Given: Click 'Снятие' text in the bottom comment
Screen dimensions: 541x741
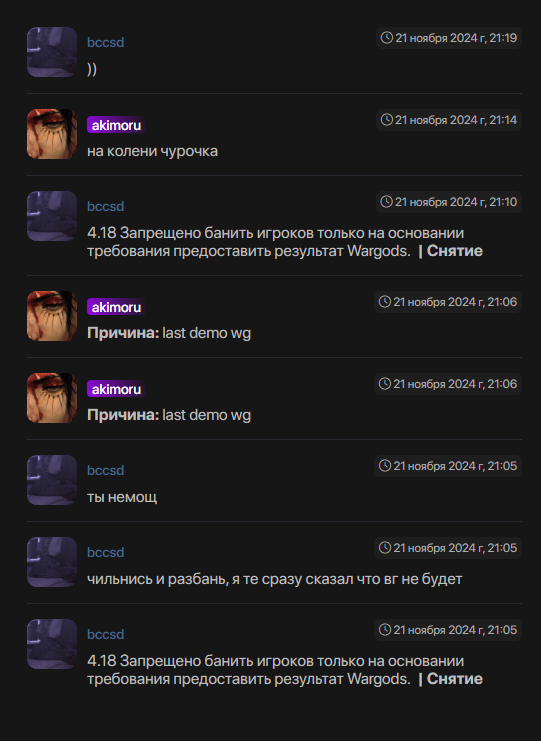Looking at the screenshot, I should point(455,679).
